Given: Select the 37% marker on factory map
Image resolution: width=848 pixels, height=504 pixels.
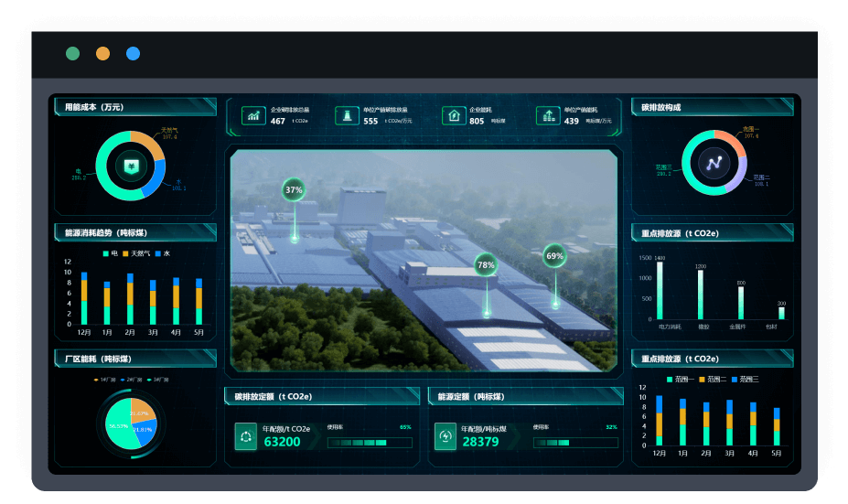Looking at the screenshot, I should click(x=294, y=190).
